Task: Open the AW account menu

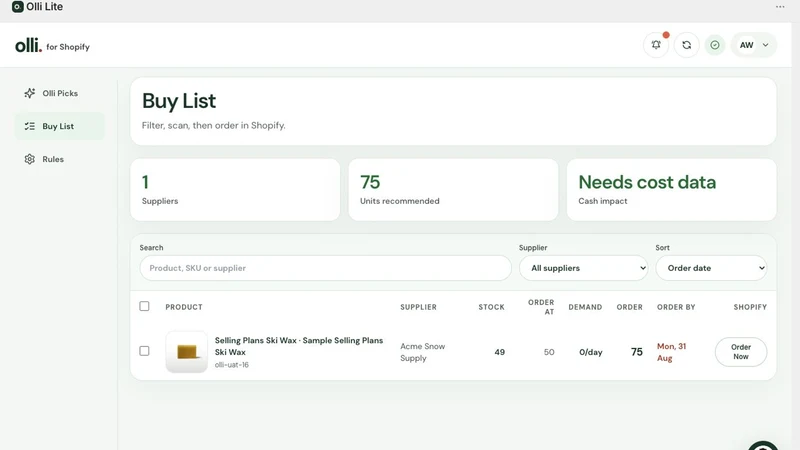Action: pos(754,45)
